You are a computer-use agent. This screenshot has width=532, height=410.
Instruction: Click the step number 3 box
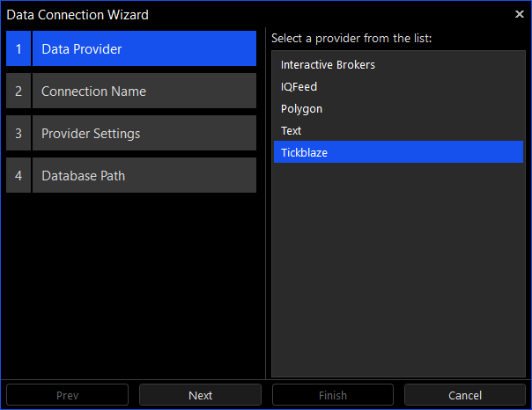pos(18,134)
